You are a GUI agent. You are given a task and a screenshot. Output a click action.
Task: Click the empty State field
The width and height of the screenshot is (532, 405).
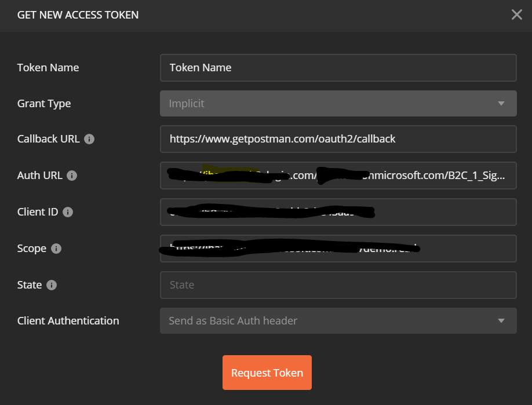pyautogui.click(x=338, y=285)
